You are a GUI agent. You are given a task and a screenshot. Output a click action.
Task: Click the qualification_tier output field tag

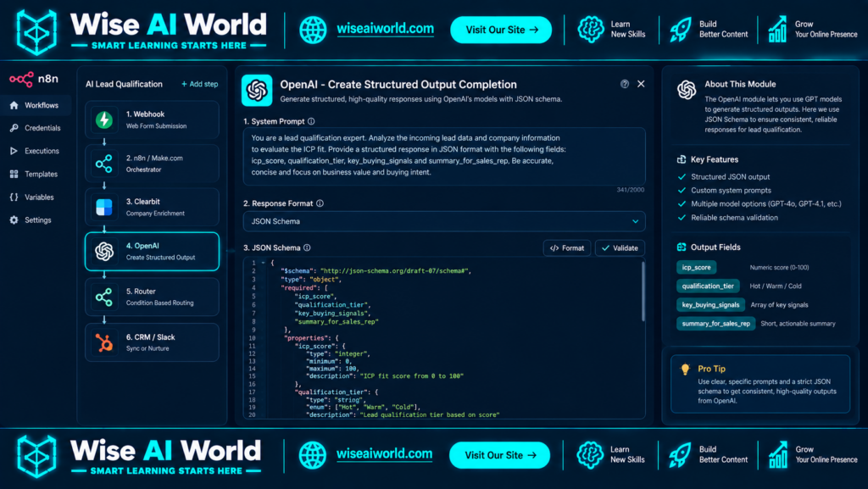(708, 286)
